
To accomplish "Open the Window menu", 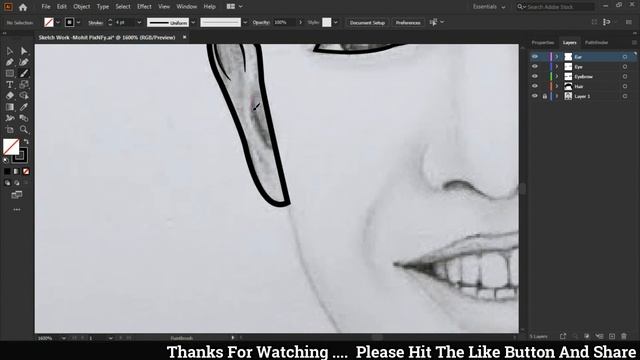I will pyautogui.click(x=187, y=7).
